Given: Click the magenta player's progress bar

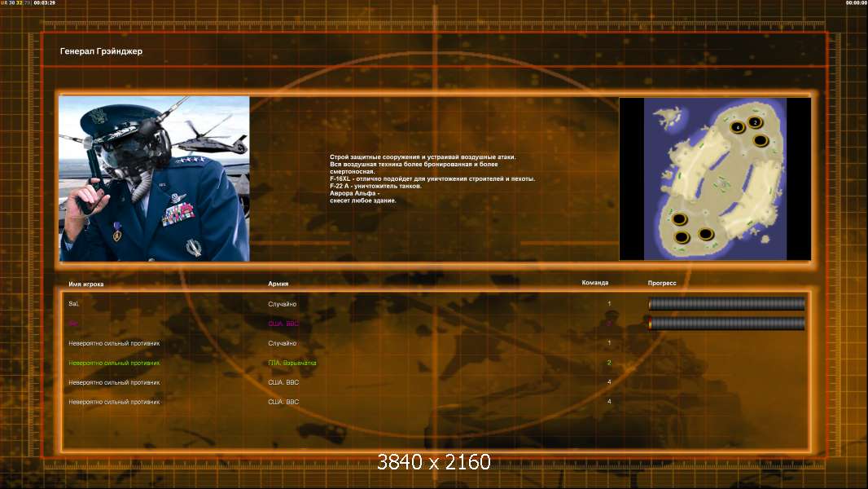Looking at the screenshot, I should [x=727, y=324].
